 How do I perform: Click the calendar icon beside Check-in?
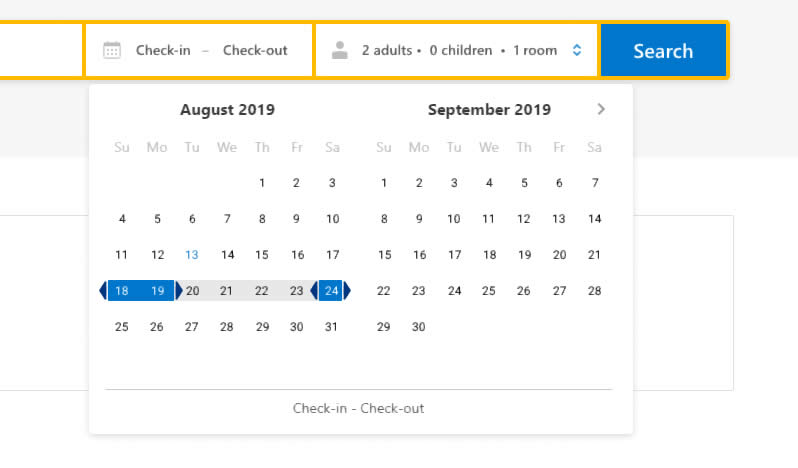click(x=112, y=50)
